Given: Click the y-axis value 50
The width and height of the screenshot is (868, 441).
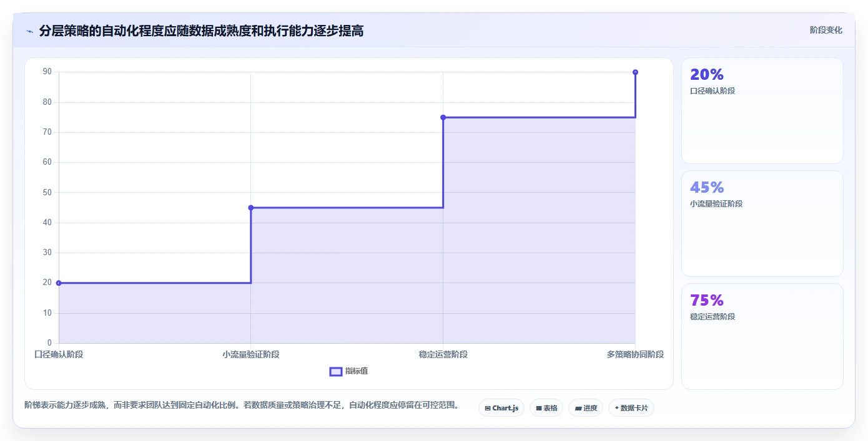Looking at the screenshot, I should point(47,192).
